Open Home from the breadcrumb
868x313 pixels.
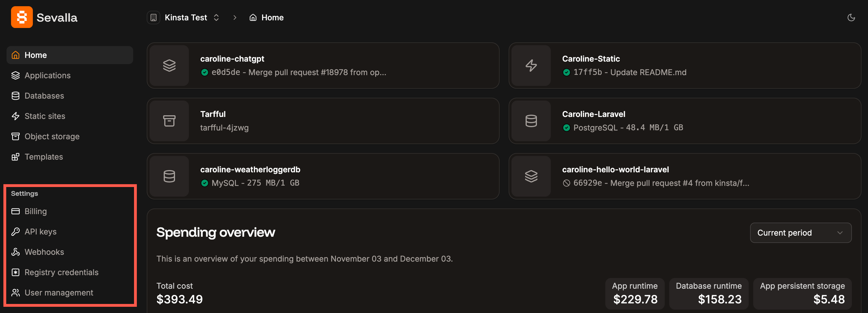click(272, 17)
